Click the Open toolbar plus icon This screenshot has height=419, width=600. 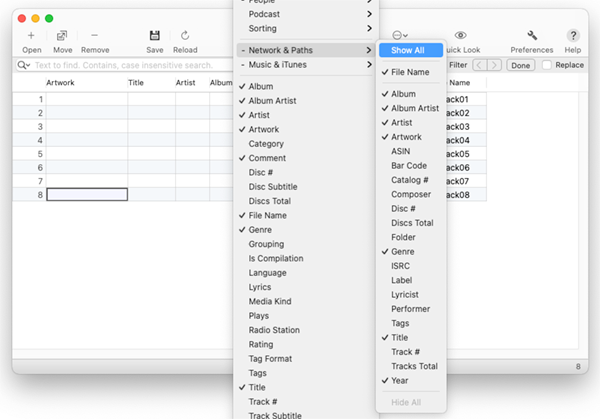click(x=31, y=36)
